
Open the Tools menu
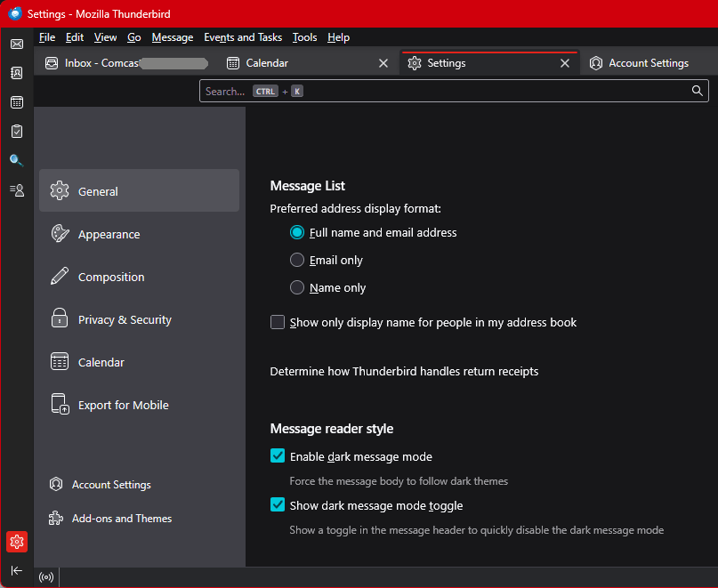304,37
